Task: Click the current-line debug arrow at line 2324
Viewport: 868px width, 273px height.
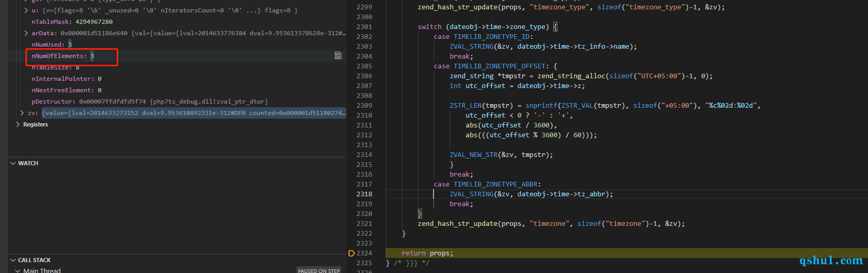Action: click(x=352, y=253)
